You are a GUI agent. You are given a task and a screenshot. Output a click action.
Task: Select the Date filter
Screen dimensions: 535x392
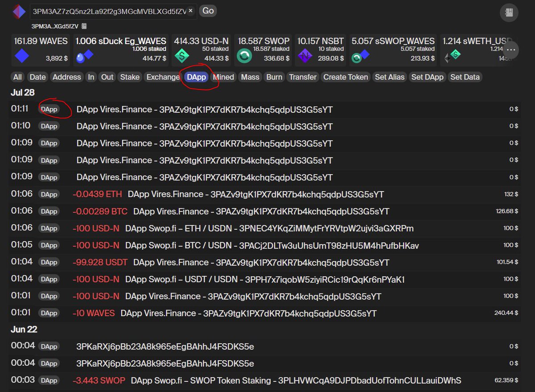click(x=37, y=77)
